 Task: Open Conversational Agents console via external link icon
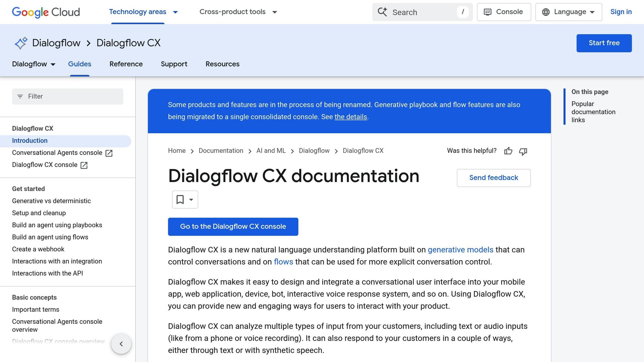(x=109, y=153)
